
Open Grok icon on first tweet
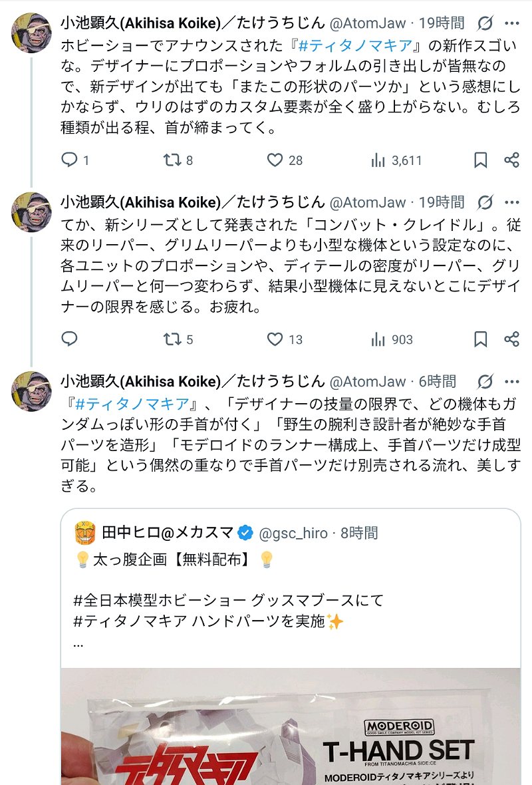point(485,24)
